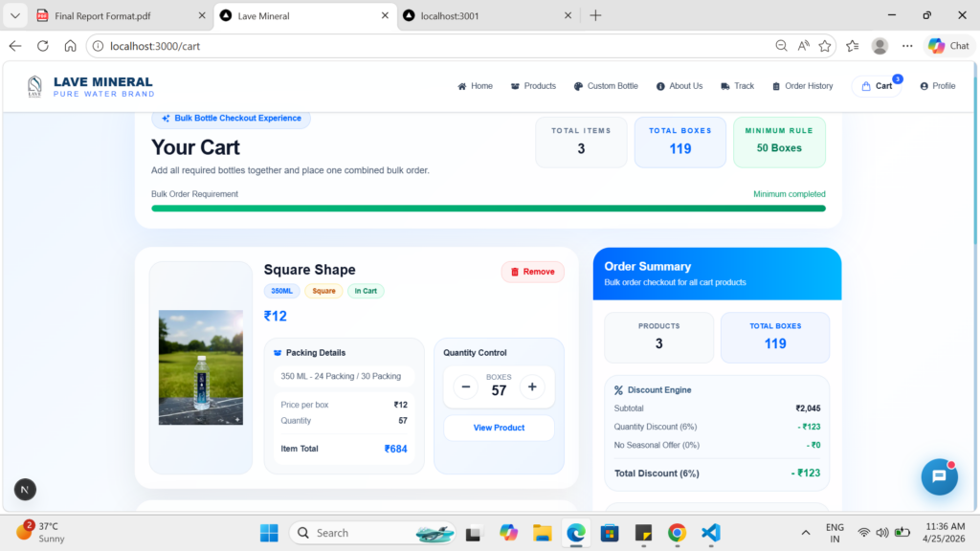The width and height of the screenshot is (980, 551).
Task: Click the Minimum completed status text
Action: pyautogui.click(x=790, y=194)
